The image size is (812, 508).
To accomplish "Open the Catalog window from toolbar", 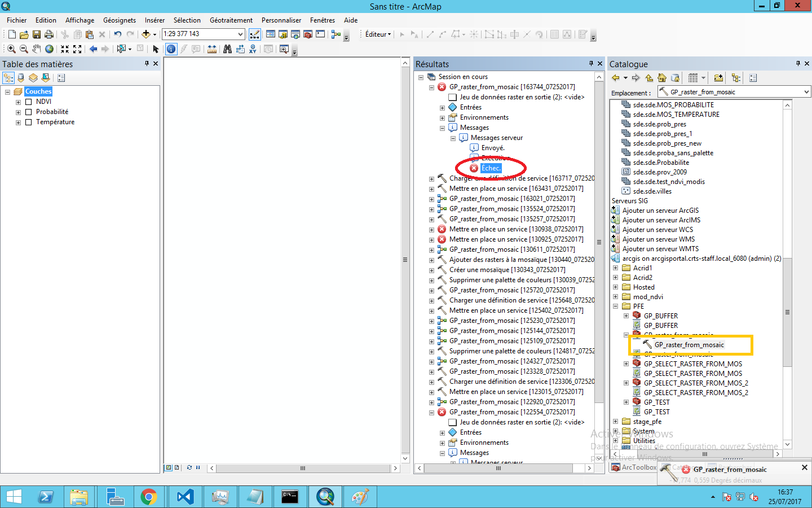I will tap(283, 34).
